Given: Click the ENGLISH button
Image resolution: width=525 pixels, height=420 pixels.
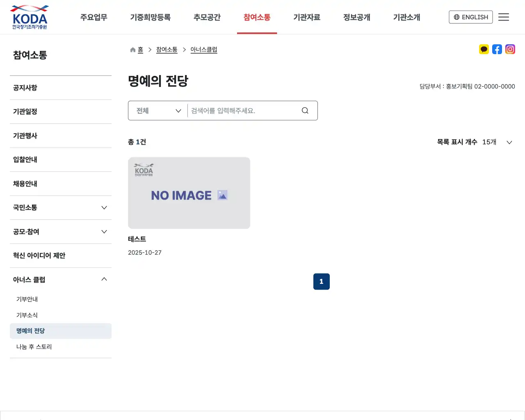Looking at the screenshot, I should click(x=471, y=17).
